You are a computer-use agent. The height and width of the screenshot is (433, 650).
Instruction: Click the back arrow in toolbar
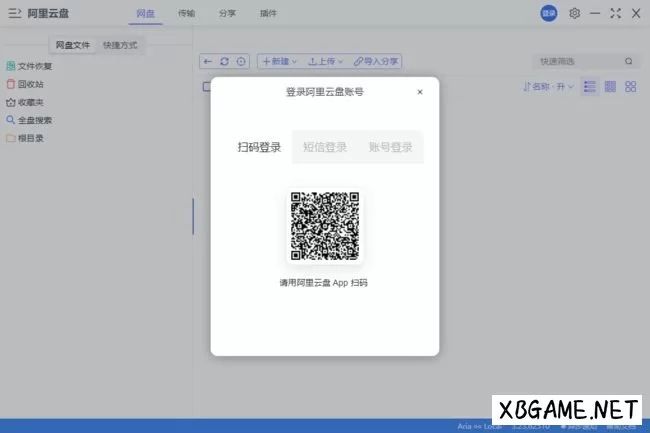(208, 62)
